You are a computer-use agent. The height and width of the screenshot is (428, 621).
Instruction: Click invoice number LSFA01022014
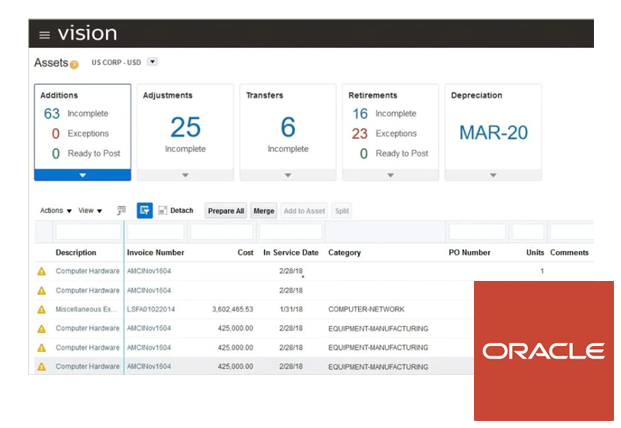[x=151, y=309]
